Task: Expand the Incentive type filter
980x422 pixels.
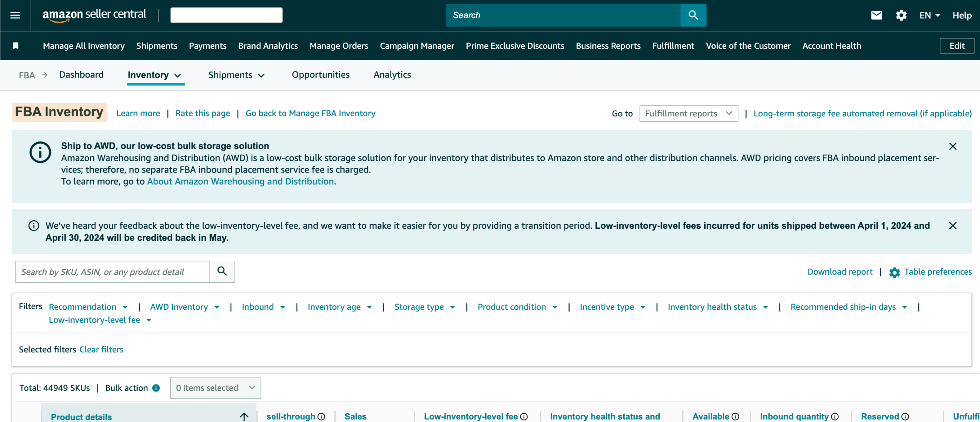Action: (x=612, y=307)
